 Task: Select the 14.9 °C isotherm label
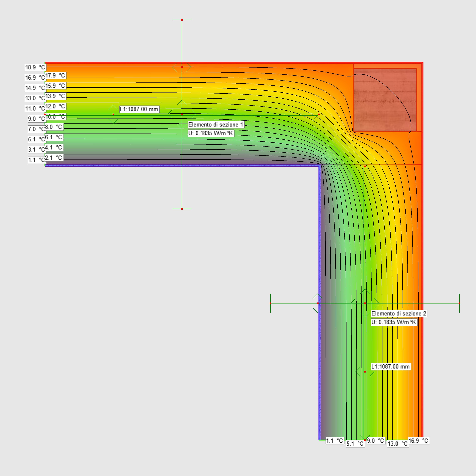pos(35,88)
